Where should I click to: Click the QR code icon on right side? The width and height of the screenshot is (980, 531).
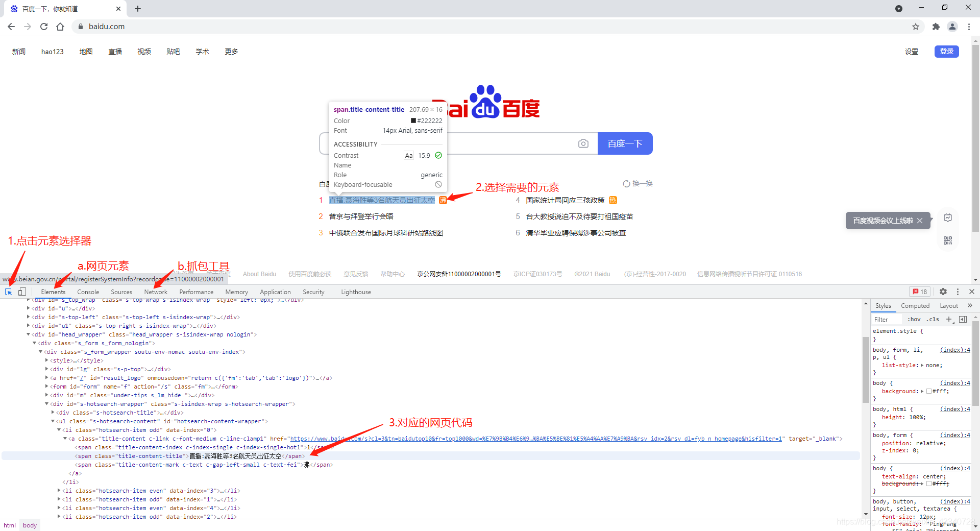pyautogui.click(x=948, y=240)
